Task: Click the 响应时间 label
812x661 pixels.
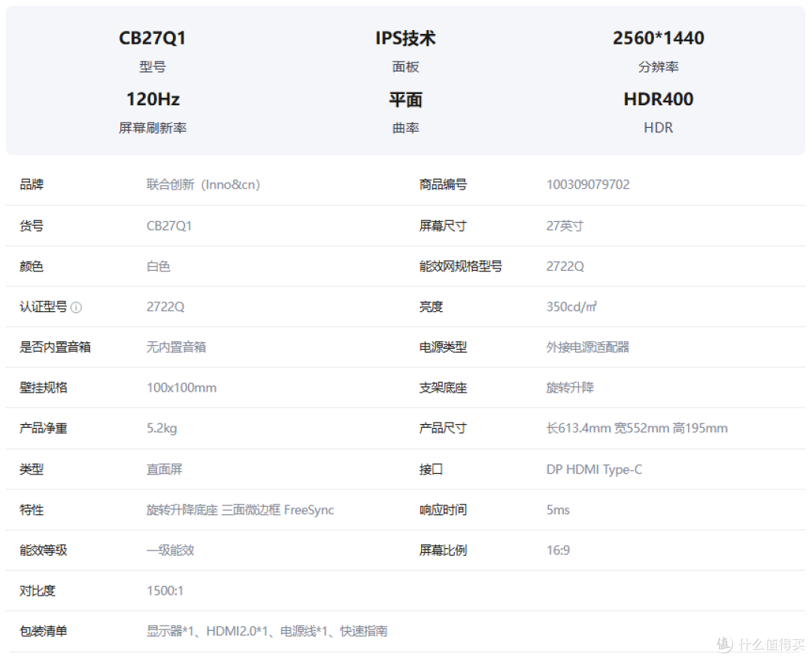Action: tap(443, 510)
